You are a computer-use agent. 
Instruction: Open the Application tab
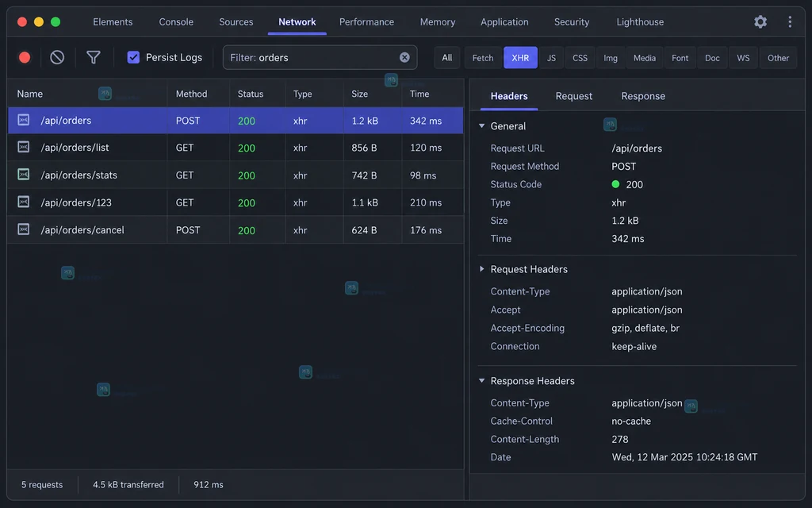pyautogui.click(x=504, y=21)
